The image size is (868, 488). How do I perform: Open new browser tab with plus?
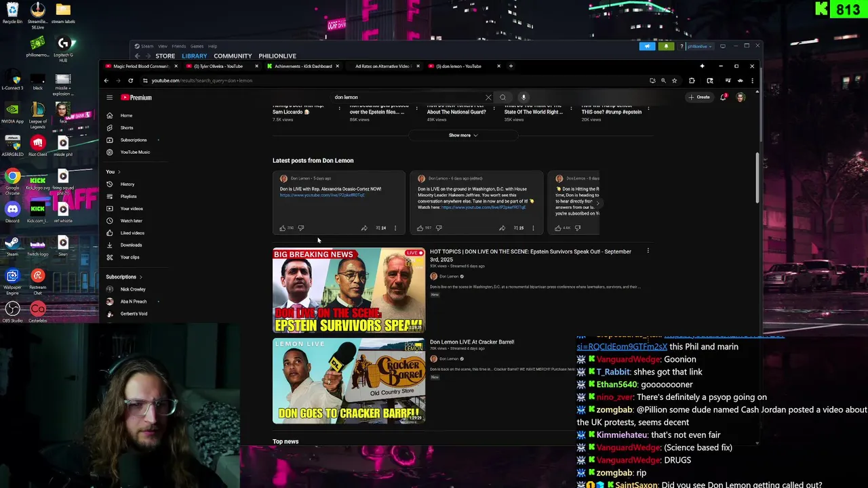click(x=511, y=66)
